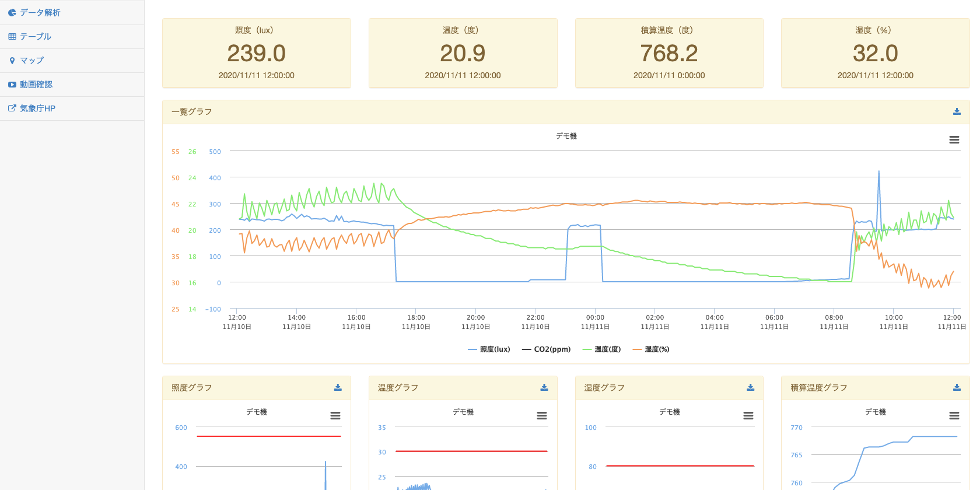980x490 pixels.
Task: Download the 温度グラフ chart
Action: point(544,387)
